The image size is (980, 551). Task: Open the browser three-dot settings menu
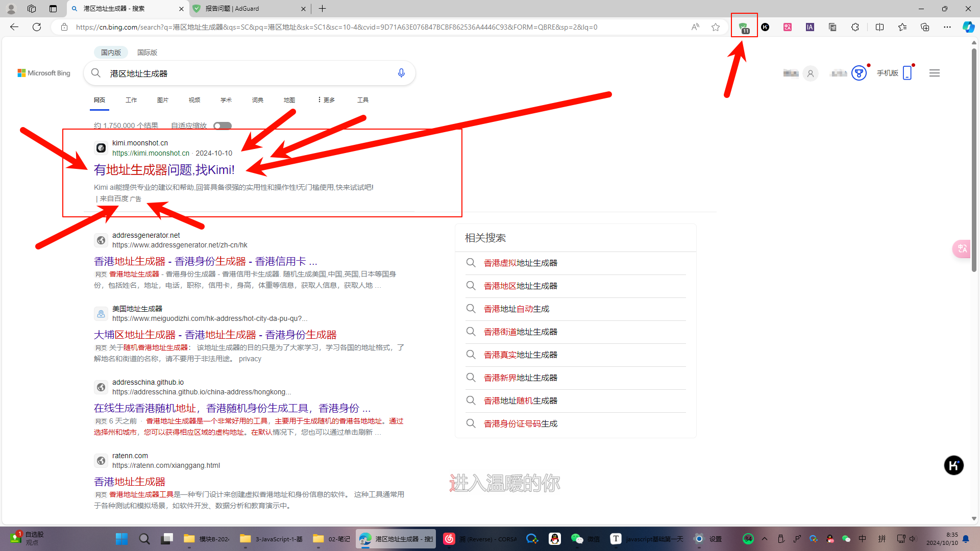click(x=947, y=27)
